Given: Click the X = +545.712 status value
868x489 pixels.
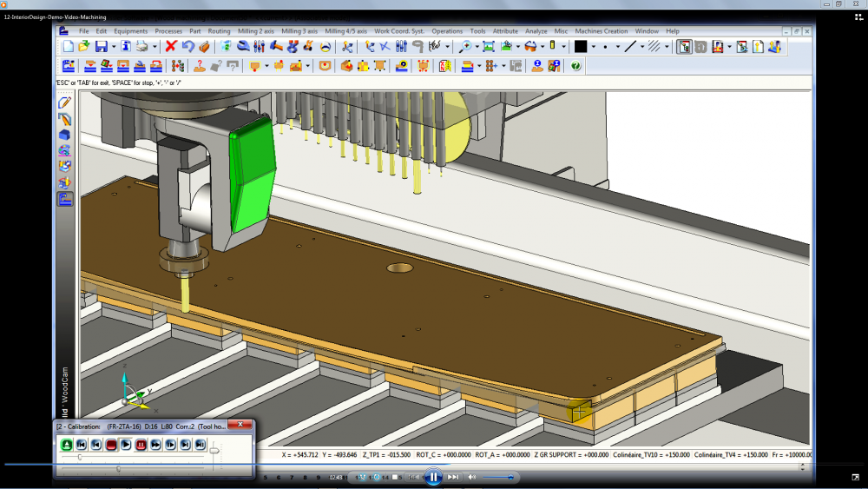Looking at the screenshot, I should [300, 454].
